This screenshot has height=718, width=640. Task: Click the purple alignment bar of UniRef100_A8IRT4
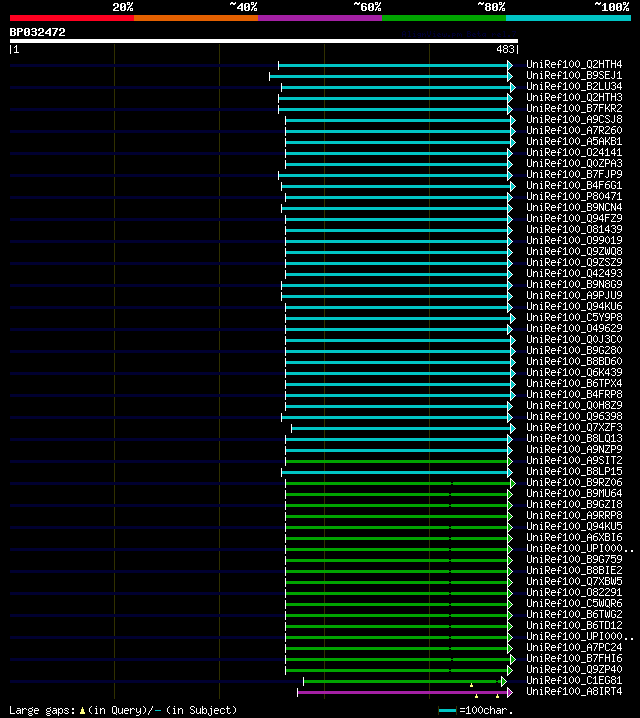(x=402, y=692)
